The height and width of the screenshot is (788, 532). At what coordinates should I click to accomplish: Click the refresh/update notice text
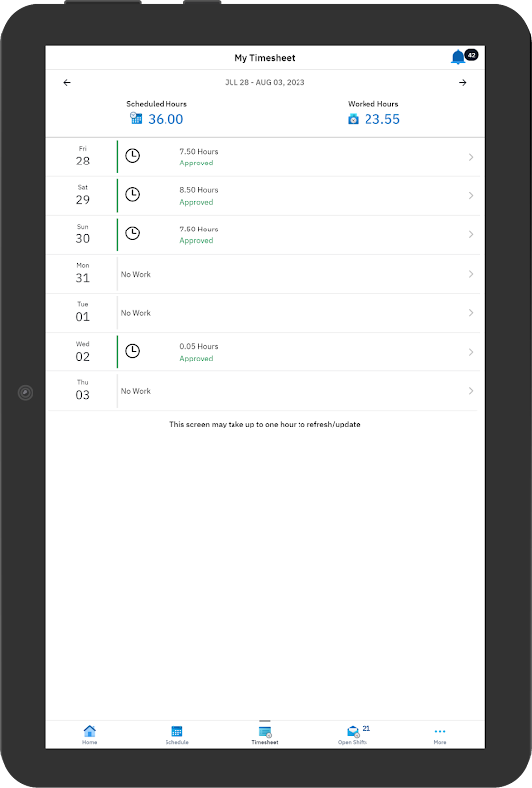click(x=265, y=425)
